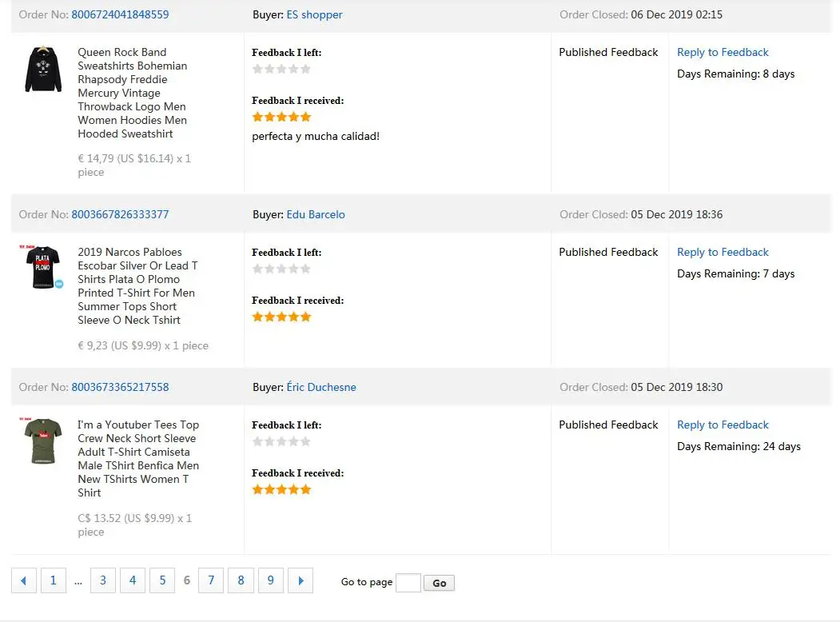840x622 pixels.
Task: View buyer profile ES shopper
Action: coord(315,14)
